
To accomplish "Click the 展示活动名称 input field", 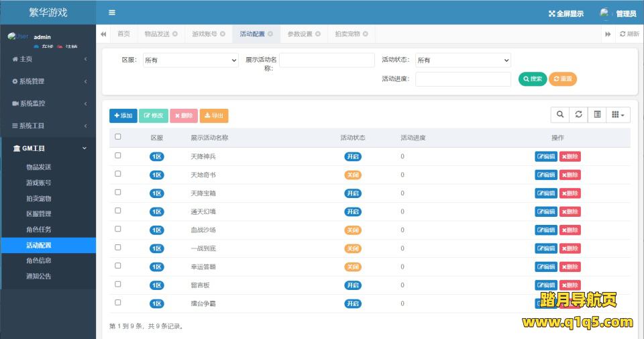I will pos(327,60).
